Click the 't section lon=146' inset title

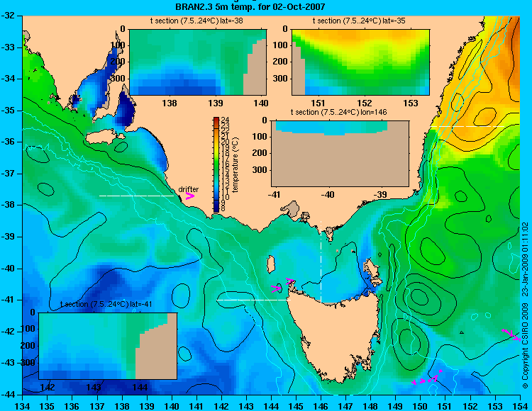pyautogui.click(x=338, y=112)
